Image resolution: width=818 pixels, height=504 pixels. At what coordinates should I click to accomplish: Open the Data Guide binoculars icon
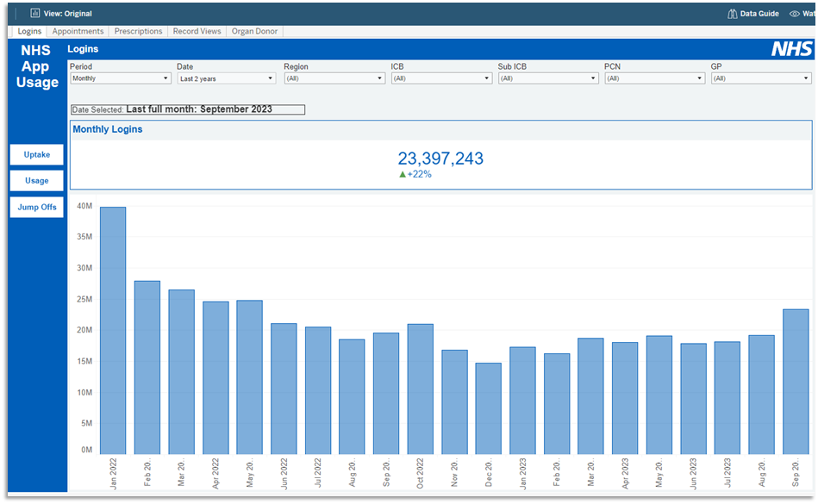point(732,14)
